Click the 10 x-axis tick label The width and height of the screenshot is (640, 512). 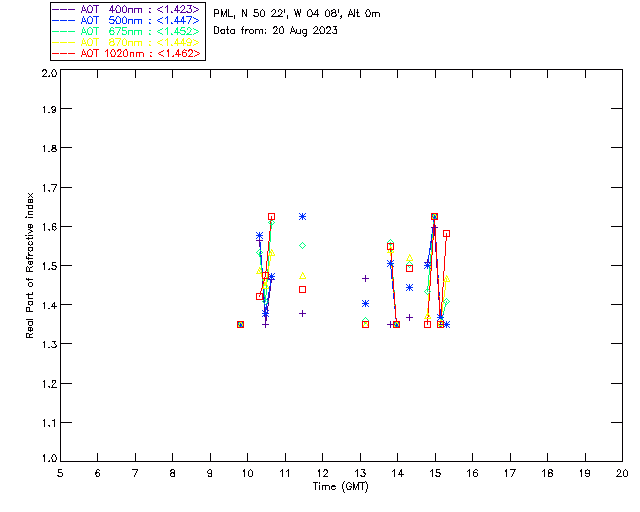click(x=247, y=473)
